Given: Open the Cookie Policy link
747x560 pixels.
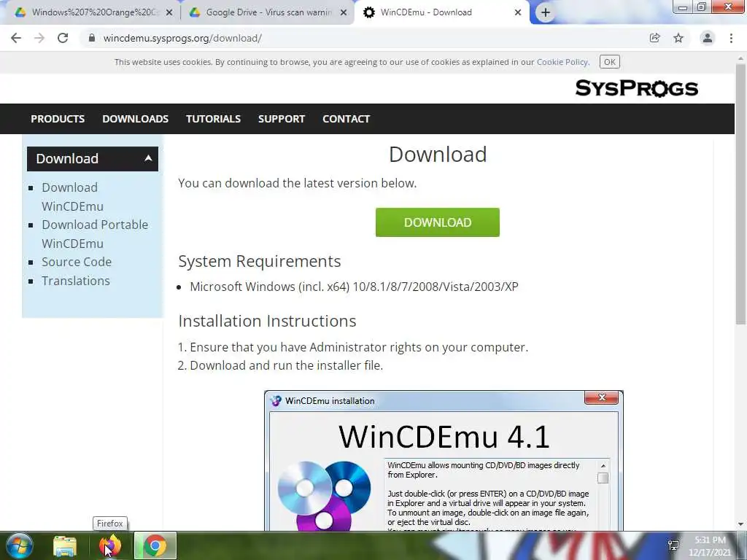Looking at the screenshot, I should click(x=562, y=62).
